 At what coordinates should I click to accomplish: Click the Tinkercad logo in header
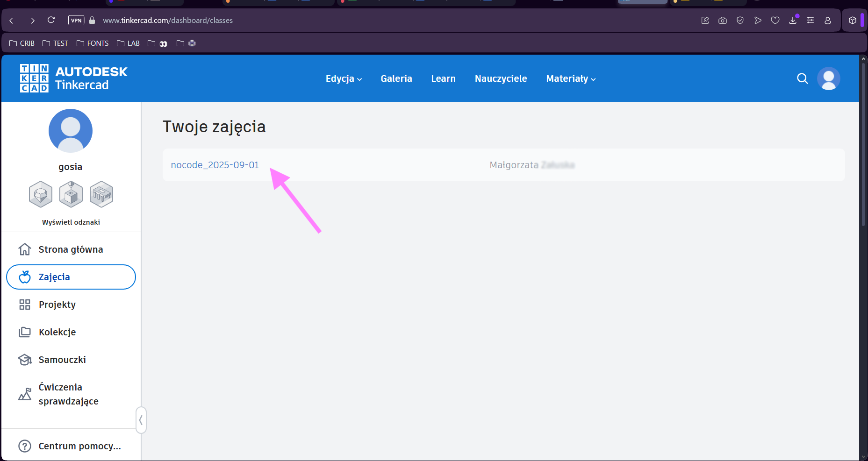pos(73,78)
